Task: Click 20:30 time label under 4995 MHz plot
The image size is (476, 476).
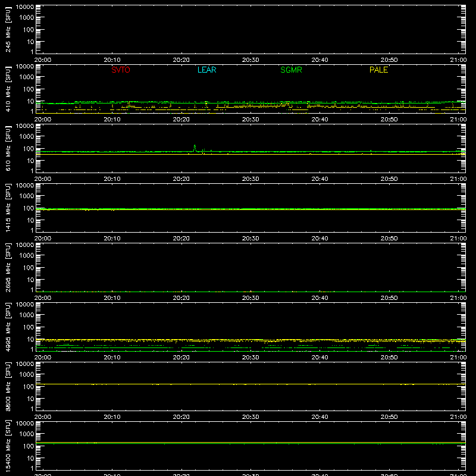Action: (250, 358)
